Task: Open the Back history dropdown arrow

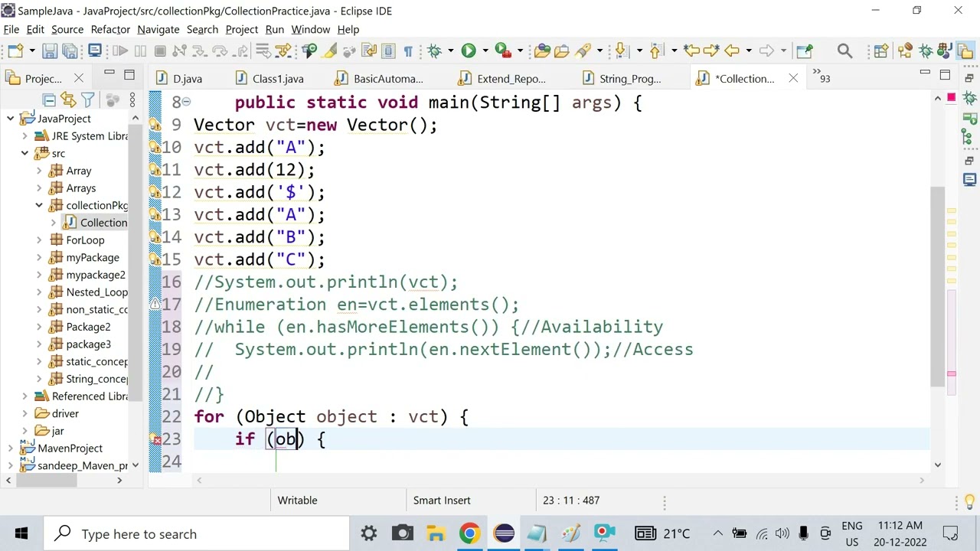Action: click(749, 51)
